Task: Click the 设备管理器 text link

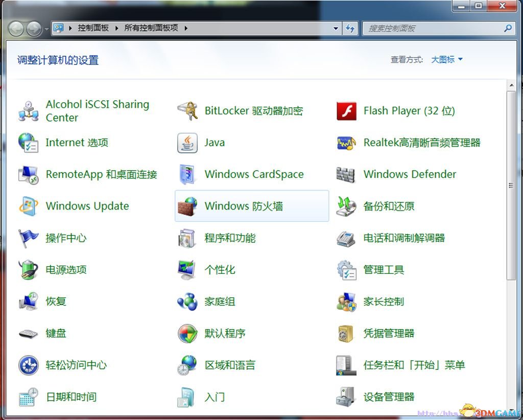Action: pos(389,397)
